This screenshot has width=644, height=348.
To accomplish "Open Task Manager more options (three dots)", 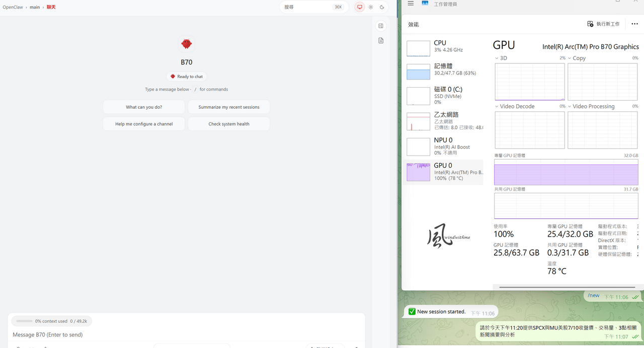I will click(x=634, y=24).
